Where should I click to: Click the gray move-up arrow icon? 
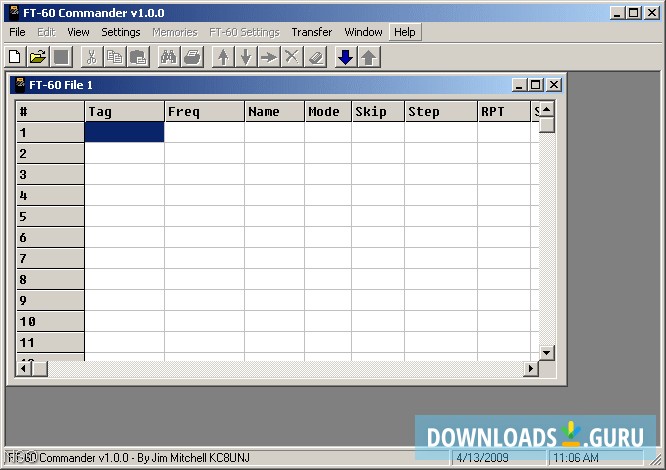coord(223,57)
